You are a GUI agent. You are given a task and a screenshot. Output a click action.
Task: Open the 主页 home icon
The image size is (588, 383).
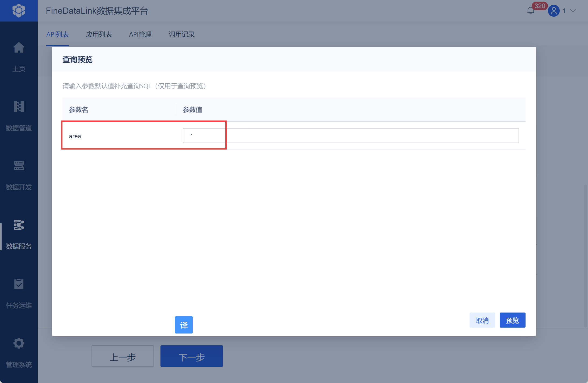19,48
